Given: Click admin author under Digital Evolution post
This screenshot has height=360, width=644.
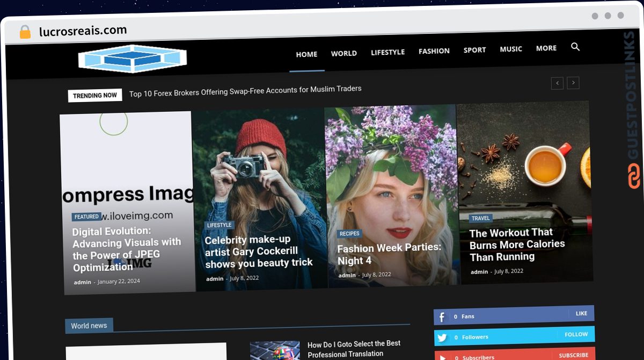Looking at the screenshot, I should point(83,282).
